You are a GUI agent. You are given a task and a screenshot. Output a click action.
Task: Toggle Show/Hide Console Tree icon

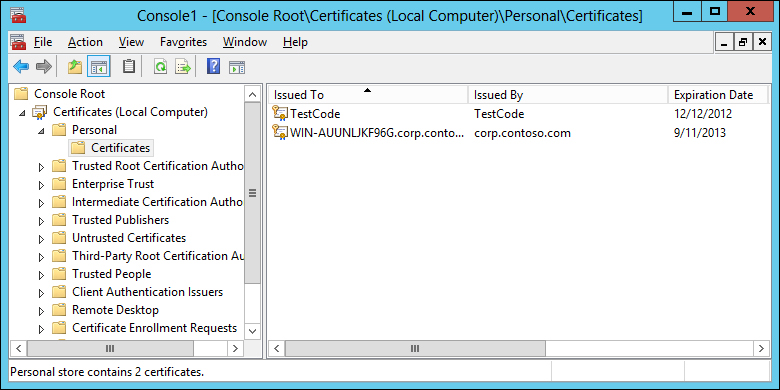tap(98, 66)
